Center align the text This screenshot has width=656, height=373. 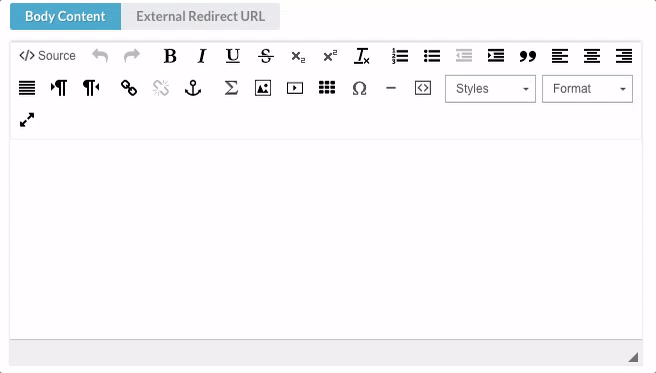pyautogui.click(x=592, y=56)
